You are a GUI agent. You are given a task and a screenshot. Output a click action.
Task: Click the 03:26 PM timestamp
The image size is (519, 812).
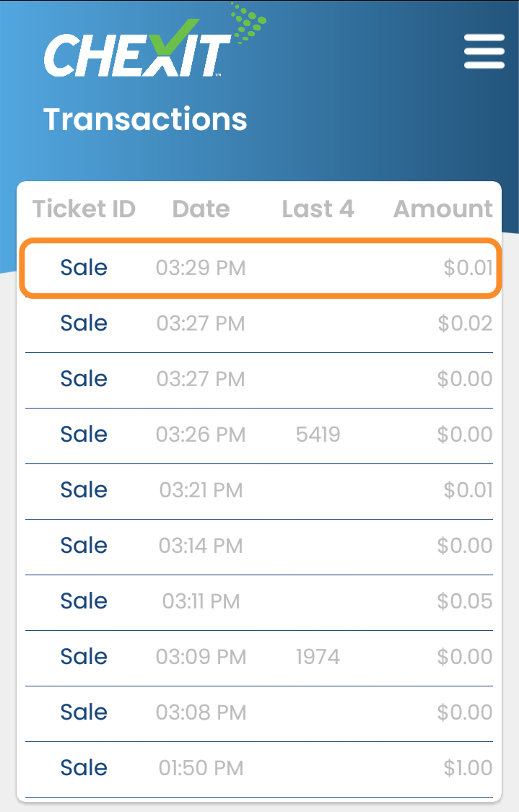201,435
